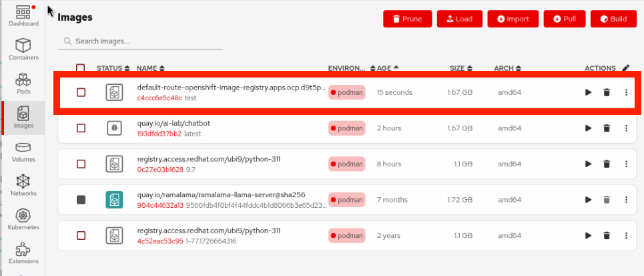Sort images by the Age column

pyautogui.click(x=388, y=68)
